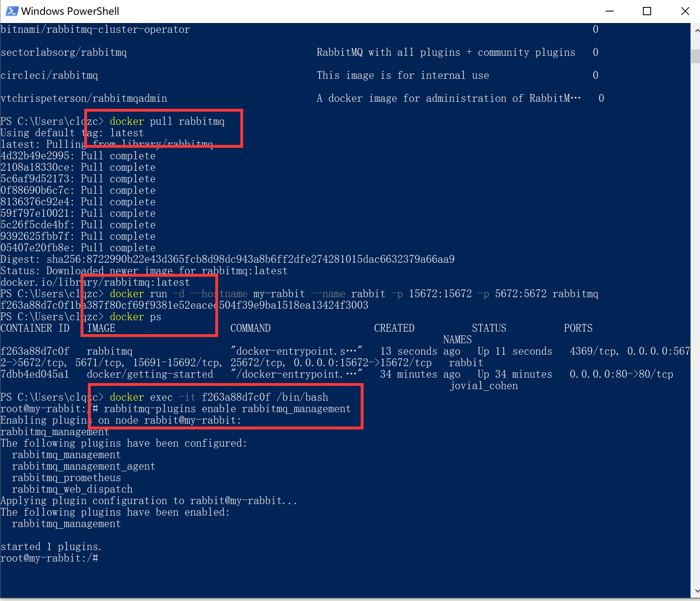
Task: Click container ID '7dbb4ed045a1' in table
Action: coord(35,374)
